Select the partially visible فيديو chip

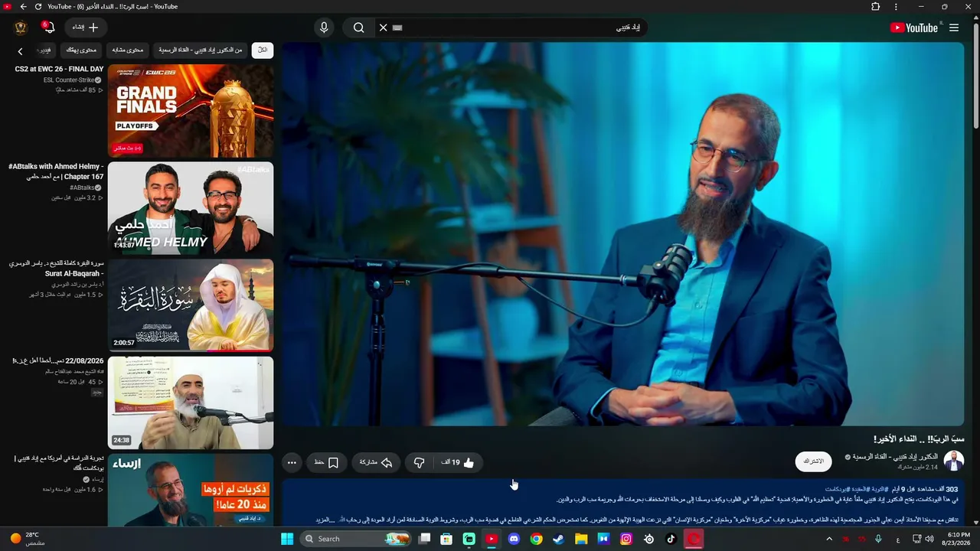click(x=46, y=50)
